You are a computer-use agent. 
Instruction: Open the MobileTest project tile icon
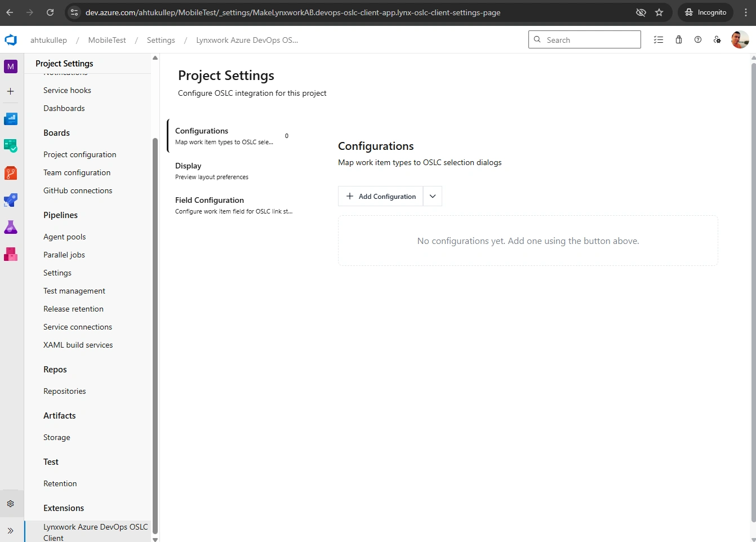(x=11, y=66)
